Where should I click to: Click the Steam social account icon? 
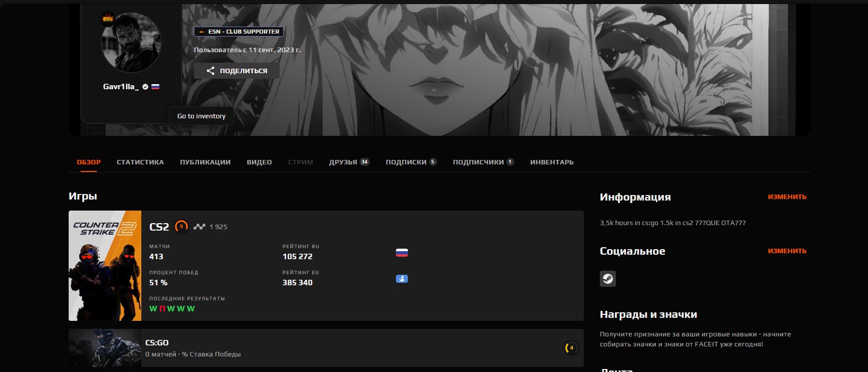(608, 279)
